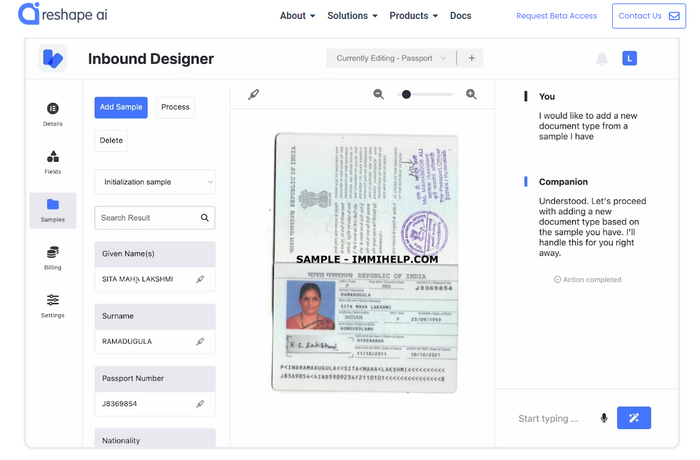This screenshot has height=460, width=700.
Task: Open the Docs page
Action: (460, 16)
